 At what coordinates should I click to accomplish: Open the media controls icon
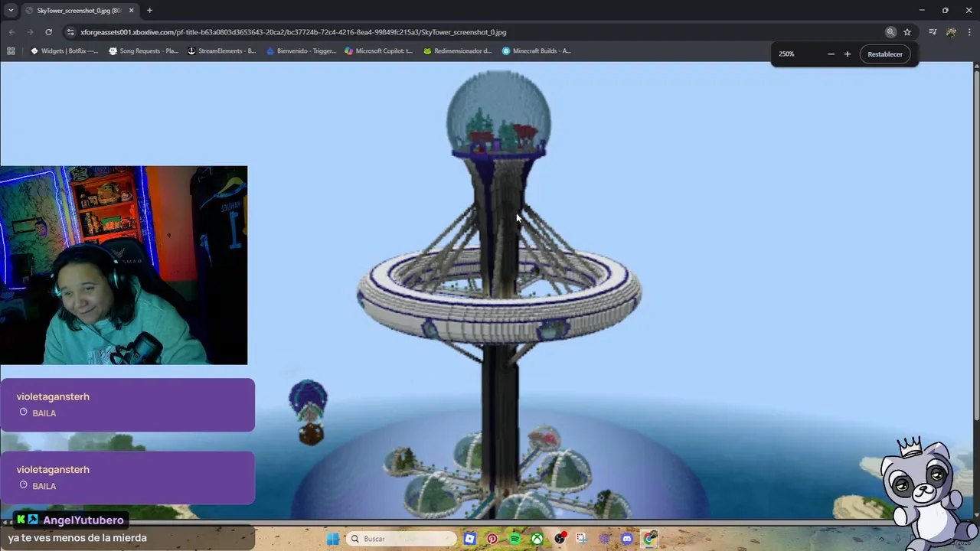coord(933,32)
